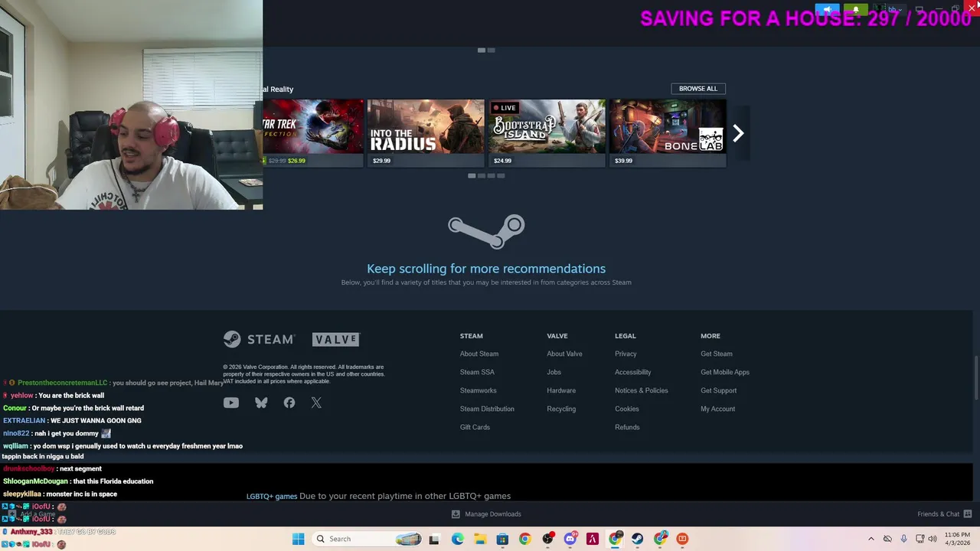Open the Get Steam link
This screenshot has width=980, height=551.
[717, 354]
